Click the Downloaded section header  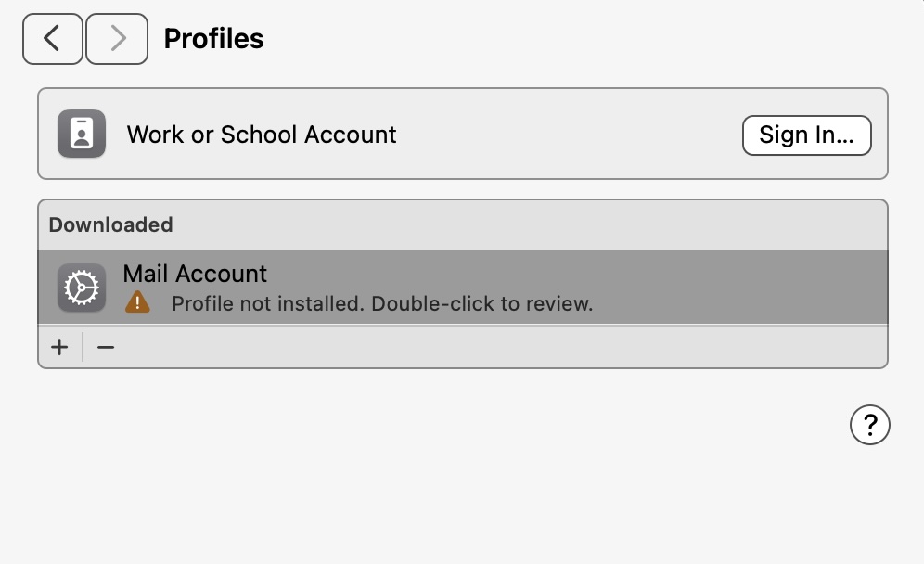click(110, 224)
